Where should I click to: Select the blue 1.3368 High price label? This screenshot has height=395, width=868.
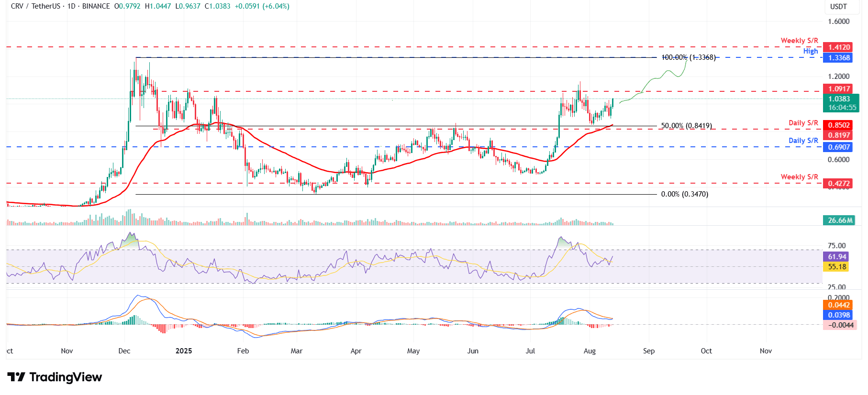click(839, 58)
